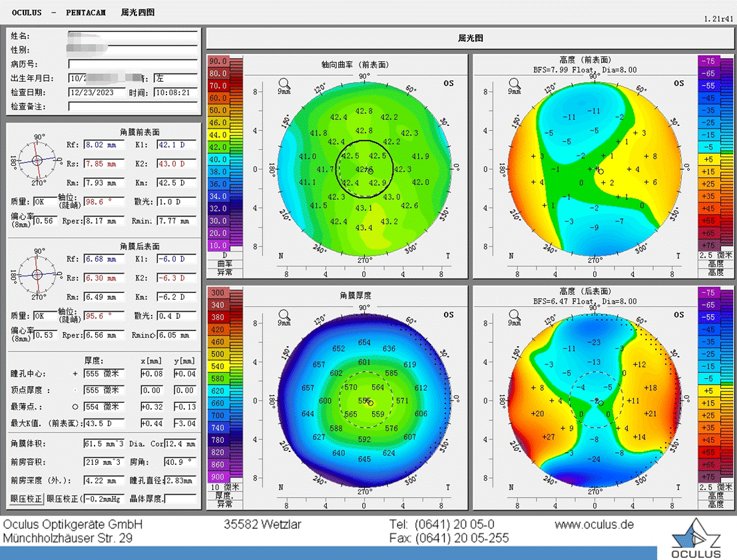Click front surface Km value 42.5 D
The width and height of the screenshot is (737, 560).
pos(176,182)
